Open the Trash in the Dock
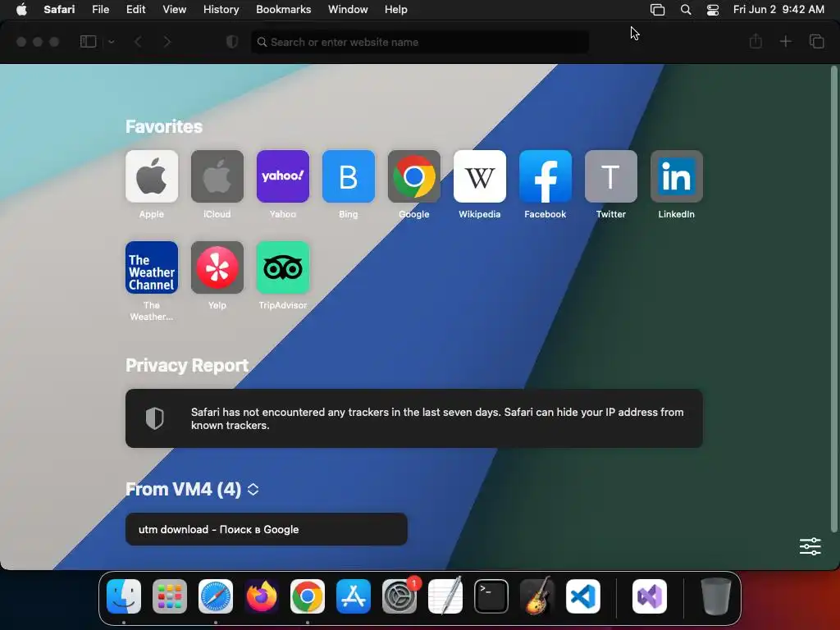 [x=715, y=596]
